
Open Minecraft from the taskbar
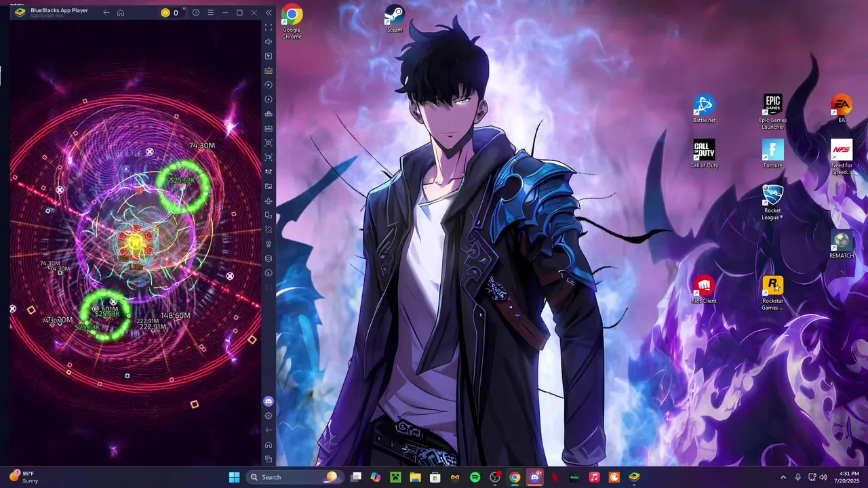[395, 477]
